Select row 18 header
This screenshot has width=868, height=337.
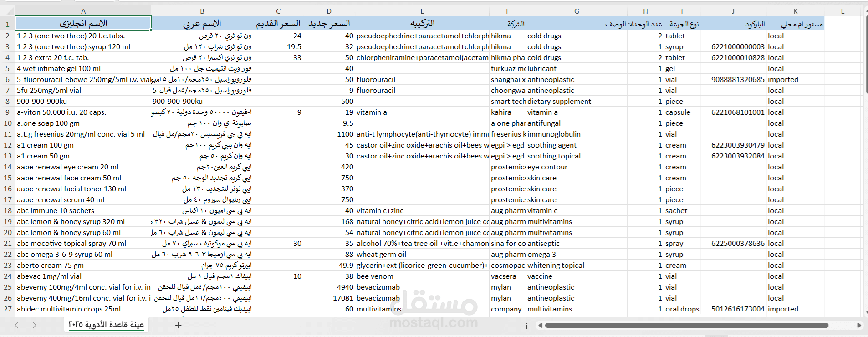coord(7,210)
